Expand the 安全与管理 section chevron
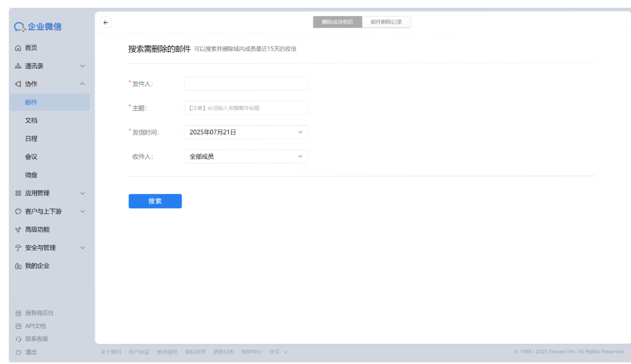 tap(83, 248)
